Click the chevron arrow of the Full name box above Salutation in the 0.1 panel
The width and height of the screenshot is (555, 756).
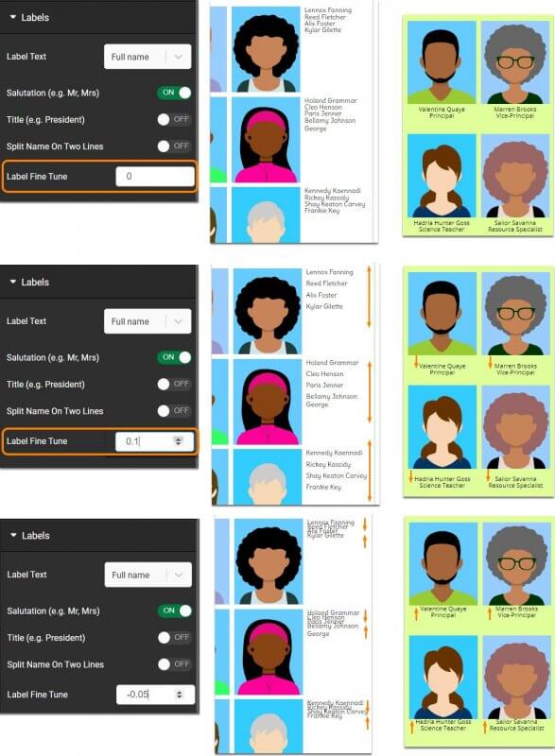pos(178,321)
